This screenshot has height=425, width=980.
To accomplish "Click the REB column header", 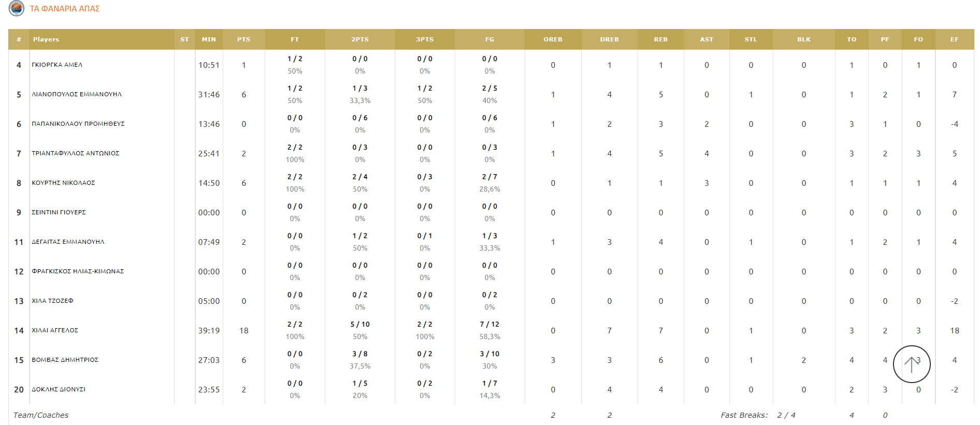I will pos(660,39).
